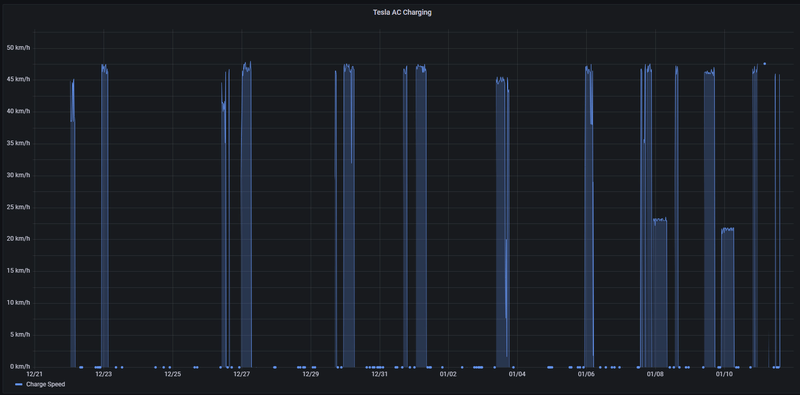The width and height of the screenshot is (800, 395).
Task: Click the 30 km/h y-axis label
Action: click(18, 176)
